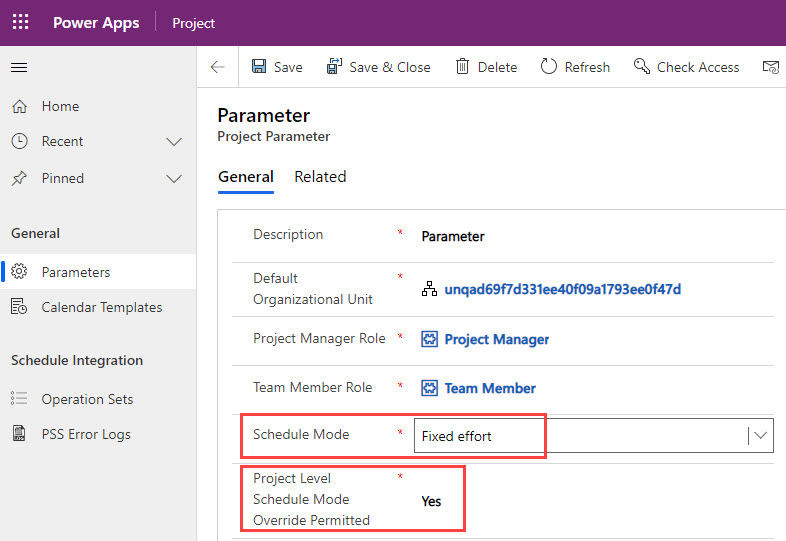This screenshot has width=786, height=541.
Task: Open the app launcher waffle icon
Action: (x=21, y=22)
